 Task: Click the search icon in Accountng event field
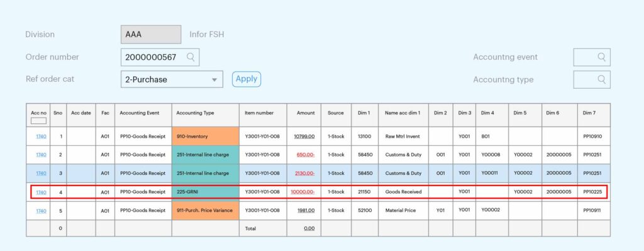click(601, 57)
